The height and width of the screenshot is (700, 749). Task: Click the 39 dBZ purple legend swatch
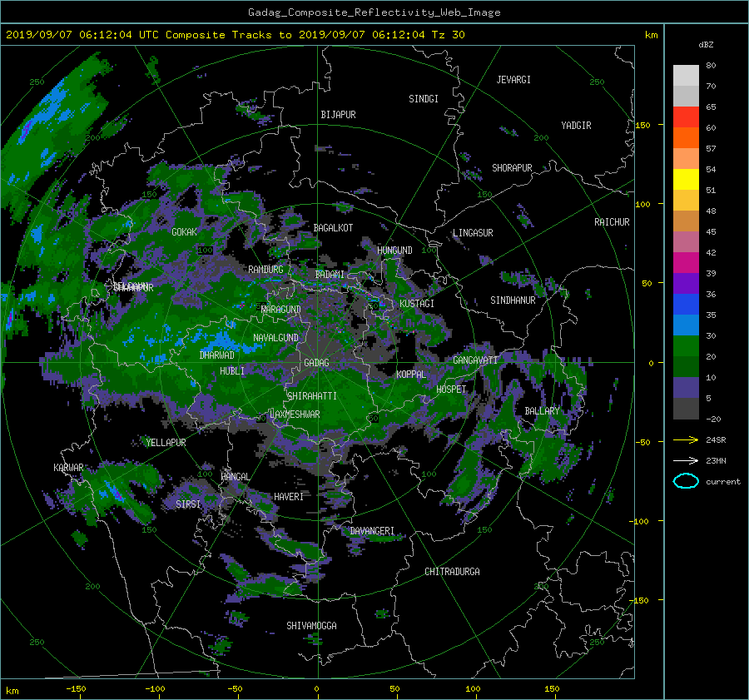[x=686, y=283]
